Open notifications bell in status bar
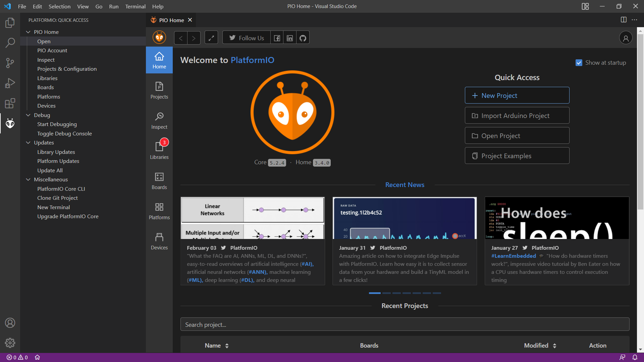Screen dimensions: 644x362 coord(635,357)
